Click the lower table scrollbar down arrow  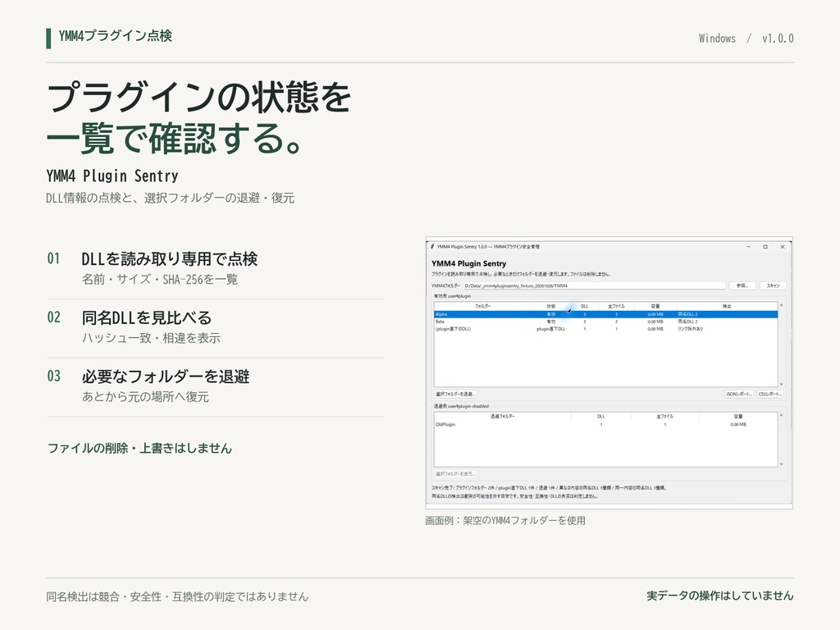click(x=781, y=464)
